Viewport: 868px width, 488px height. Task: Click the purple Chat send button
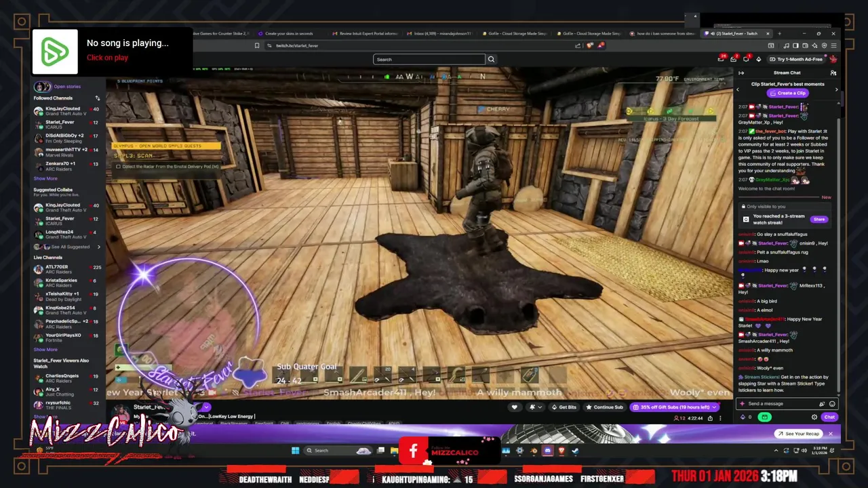click(829, 417)
